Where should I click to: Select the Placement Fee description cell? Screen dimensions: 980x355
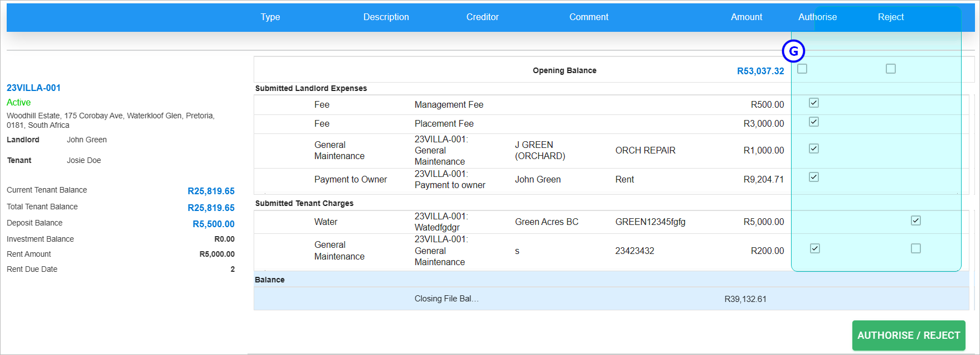(x=444, y=124)
